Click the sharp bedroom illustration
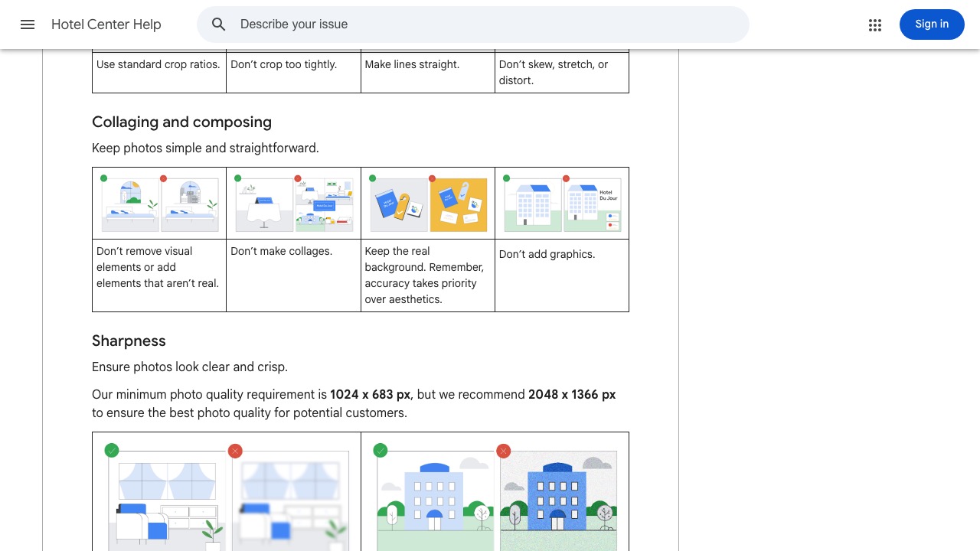 167,500
